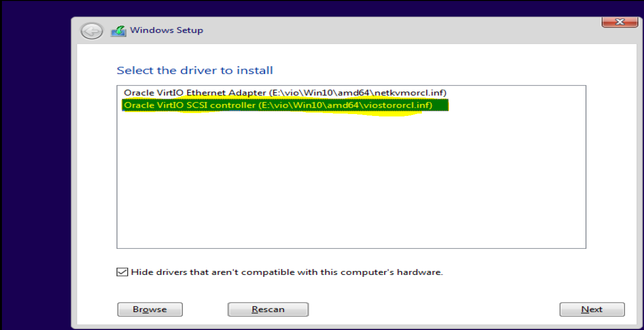Click the 'Windows Setup' title text
644x330 pixels.
166,30
